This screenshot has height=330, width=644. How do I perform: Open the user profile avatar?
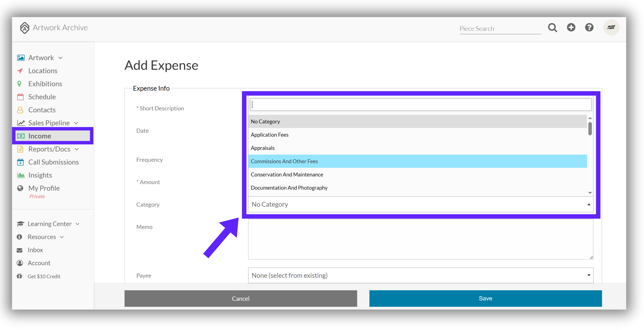[x=611, y=27]
